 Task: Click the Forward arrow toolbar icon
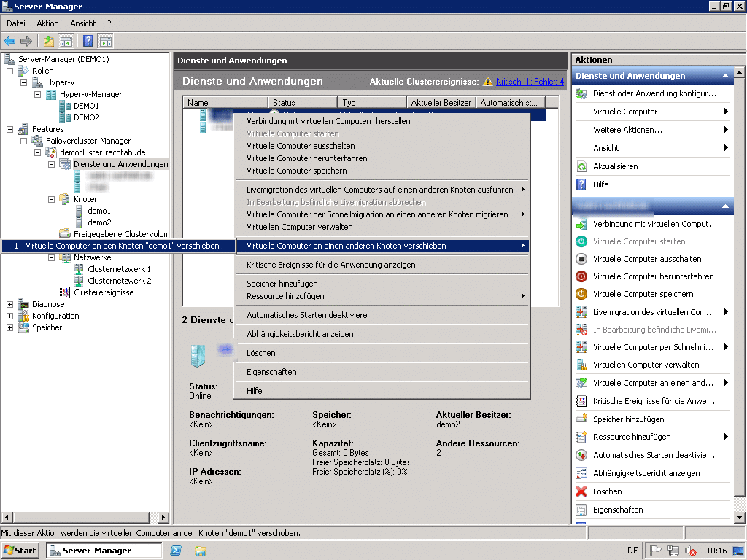coord(26,42)
